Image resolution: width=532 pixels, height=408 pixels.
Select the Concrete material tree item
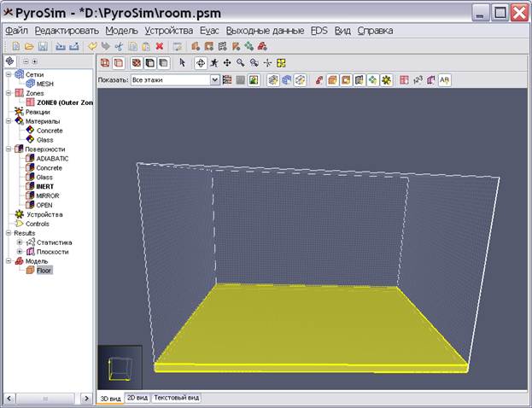[50, 131]
